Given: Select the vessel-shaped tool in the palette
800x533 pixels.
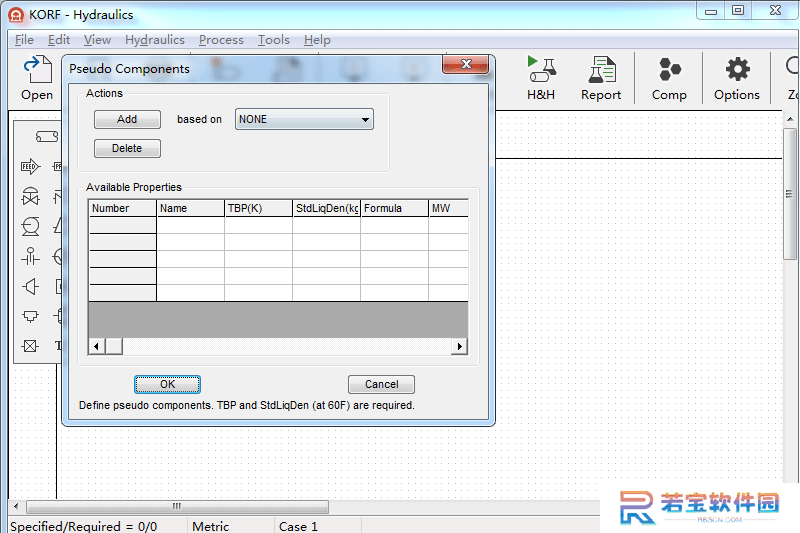Looking at the screenshot, I should [30, 316].
